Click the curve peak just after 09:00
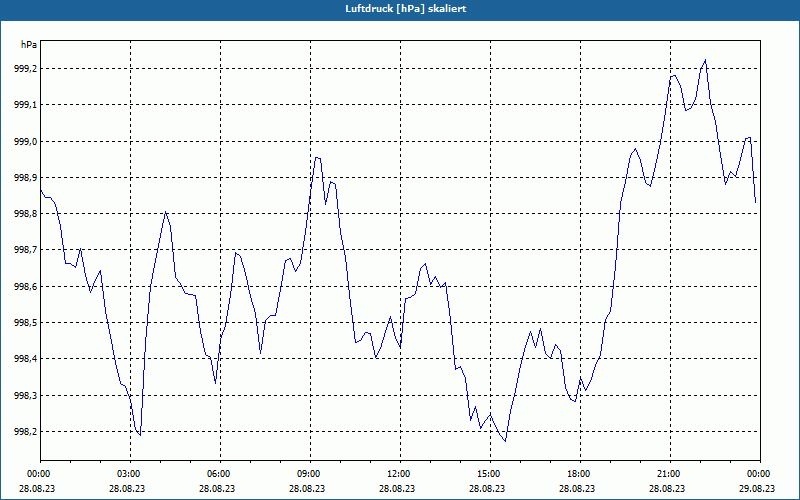This screenshot has width=800, height=500. coord(316,158)
